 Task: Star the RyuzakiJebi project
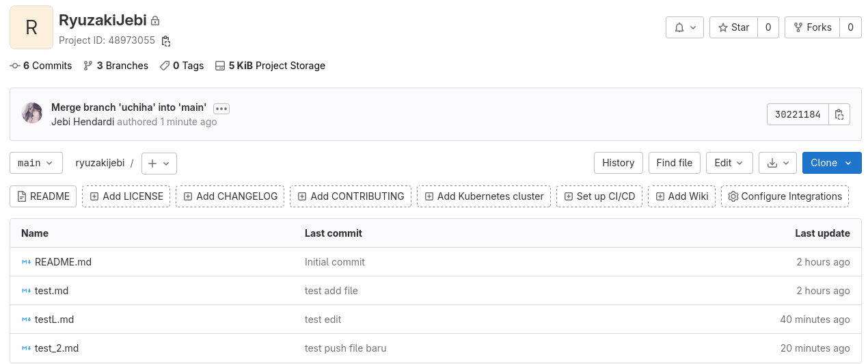pyautogui.click(x=731, y=27)
